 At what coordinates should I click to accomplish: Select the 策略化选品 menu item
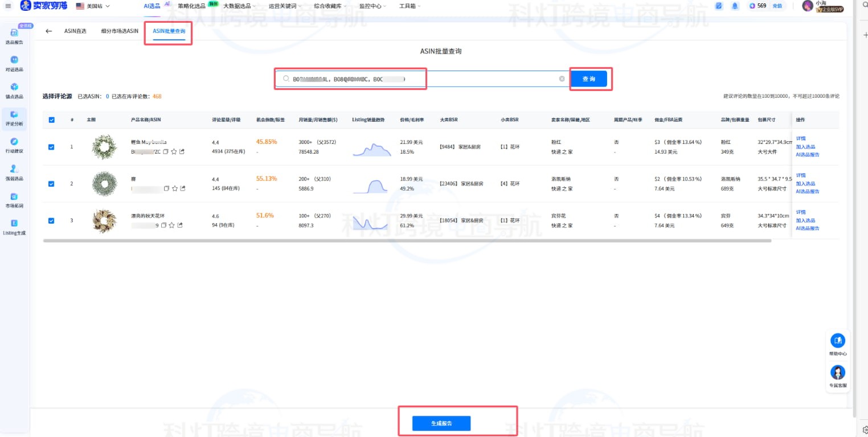click(191, 6)
